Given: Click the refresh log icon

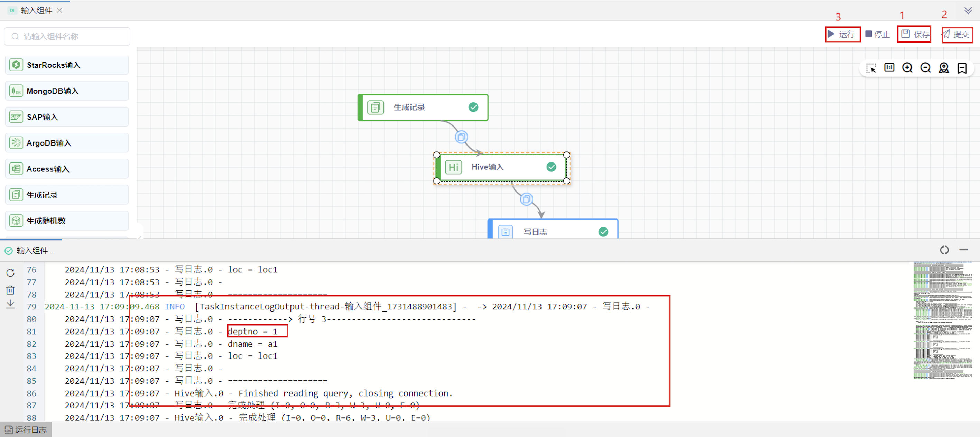Looking at the screenshot, I should (10, 273).
